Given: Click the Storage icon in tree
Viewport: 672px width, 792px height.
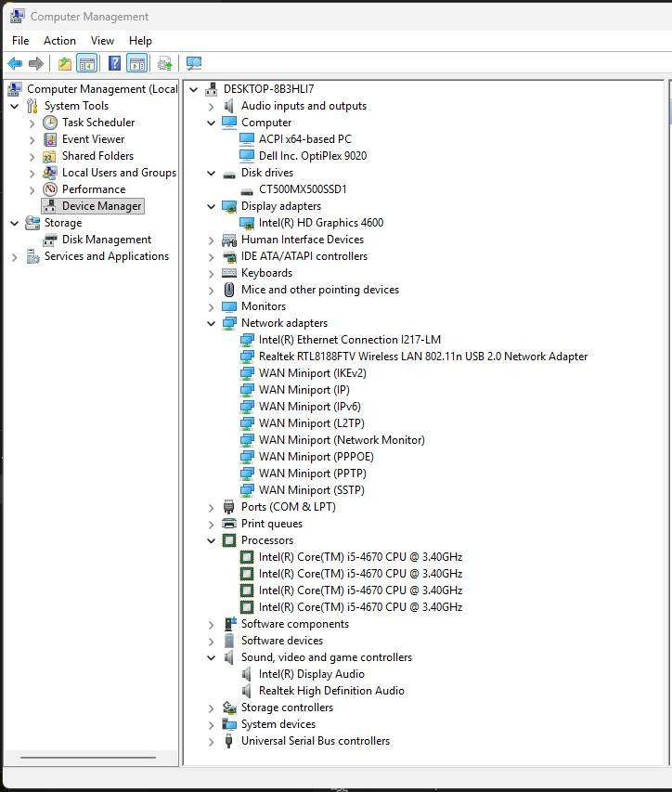Looking at the screenshot, I should (x=32, y=223).
